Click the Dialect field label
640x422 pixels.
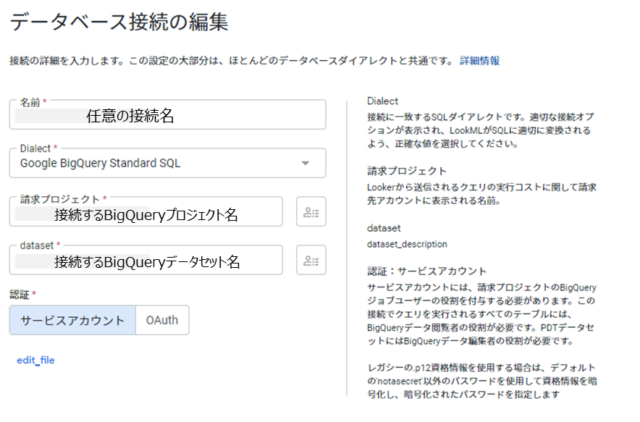[x=38, y=149]
